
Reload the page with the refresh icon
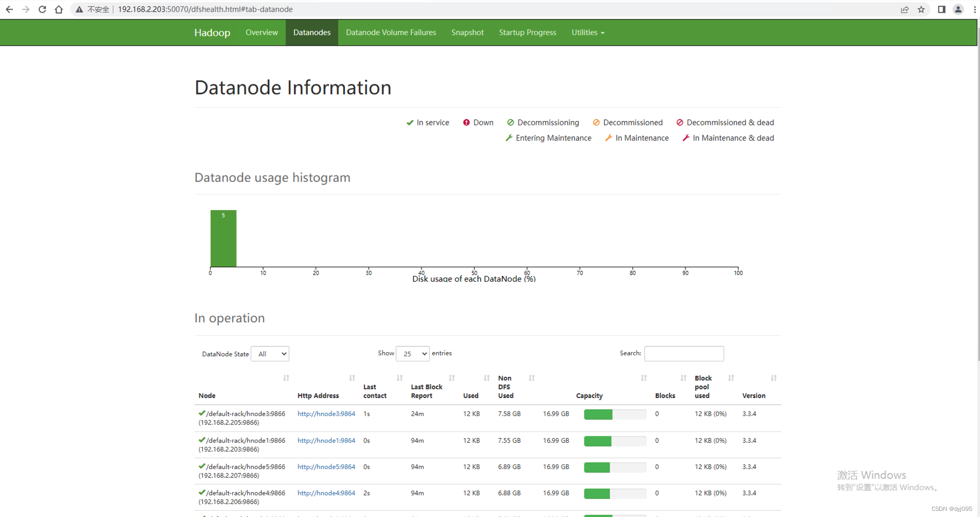42,9
